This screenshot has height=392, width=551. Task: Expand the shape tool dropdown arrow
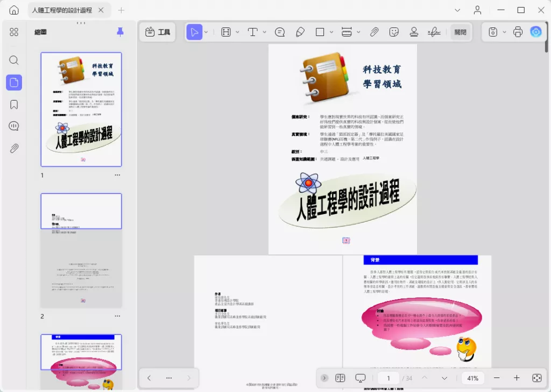(331, 32)
